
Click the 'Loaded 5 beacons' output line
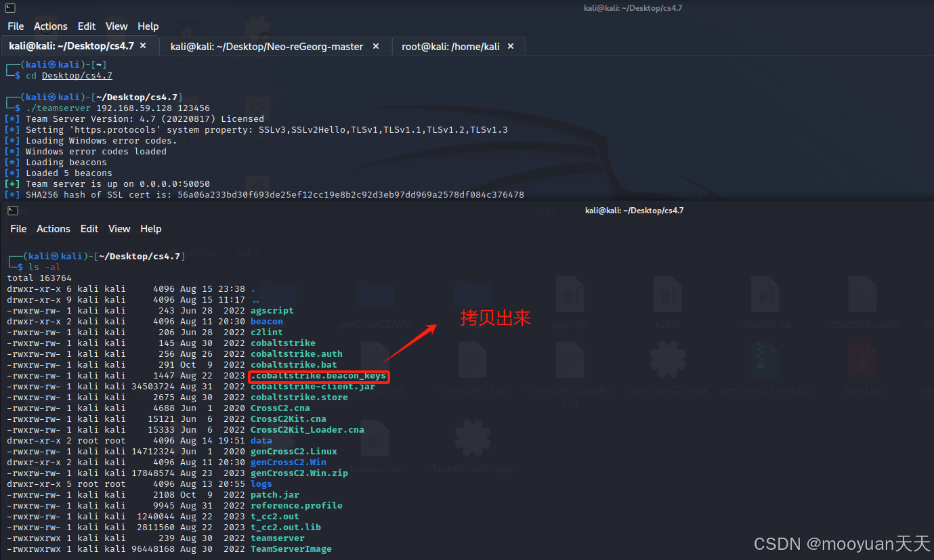coord(58,173)
